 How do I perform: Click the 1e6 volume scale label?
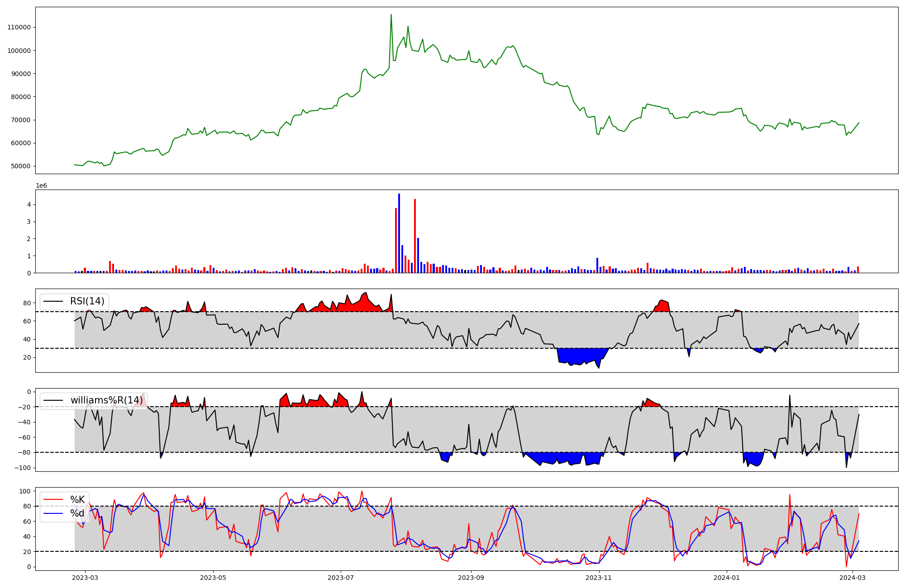tap(42, 186)
